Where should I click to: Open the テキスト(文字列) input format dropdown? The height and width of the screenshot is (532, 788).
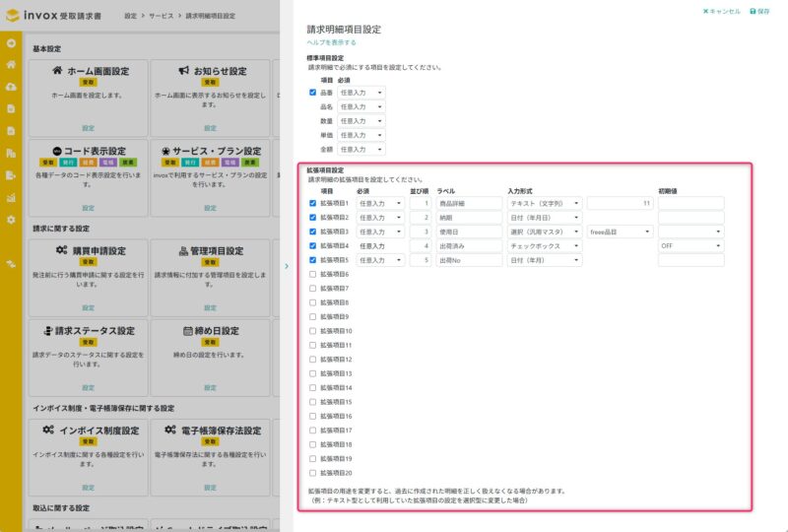click(545, 203)
